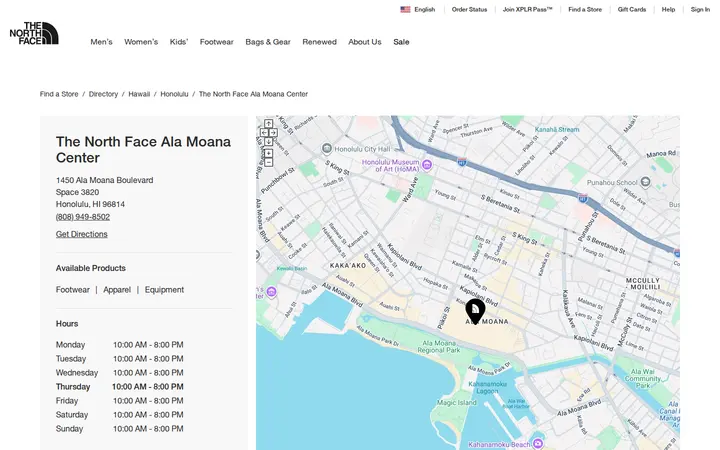This screenshot has height=450, width=720.
Task: Click Equipment under Available Products
Action: click(x=164, y=290)
